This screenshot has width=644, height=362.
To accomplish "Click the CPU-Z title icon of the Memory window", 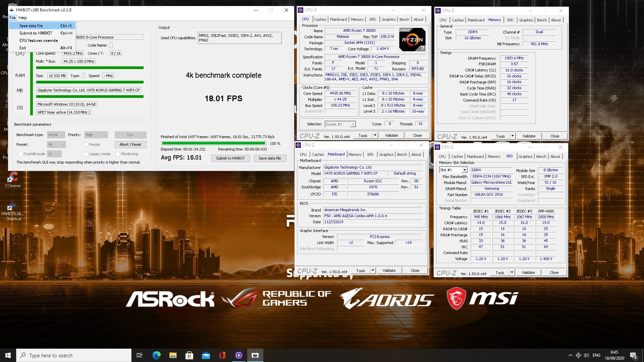I will 438,11.
